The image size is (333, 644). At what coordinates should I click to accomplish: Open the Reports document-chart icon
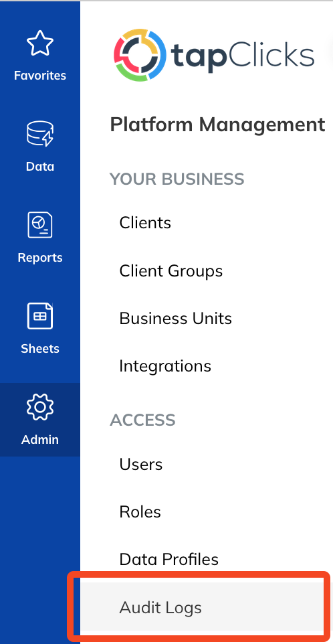pos(39,225)
